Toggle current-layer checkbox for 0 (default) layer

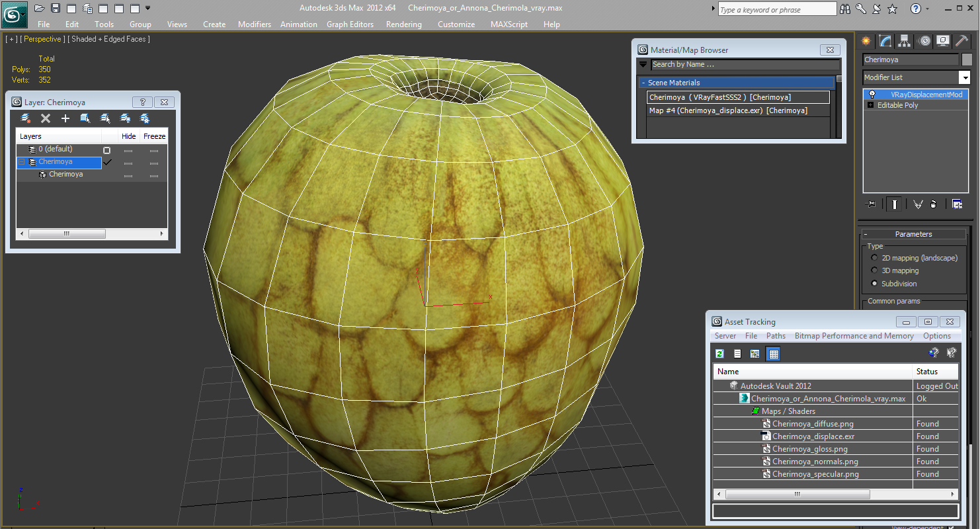click(106, 150)
